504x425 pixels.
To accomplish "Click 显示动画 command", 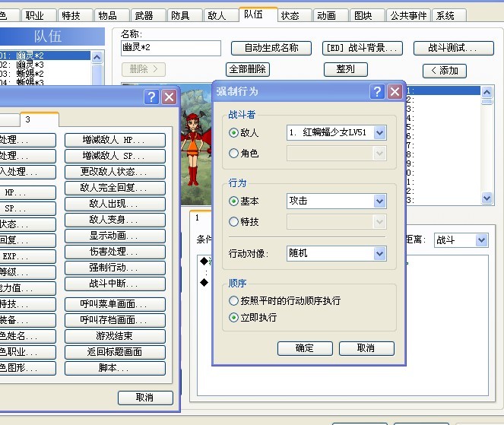I will [115, 236].
